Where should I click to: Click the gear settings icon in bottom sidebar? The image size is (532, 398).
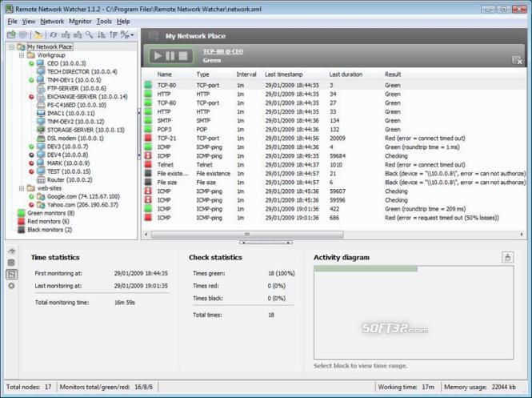11,286
